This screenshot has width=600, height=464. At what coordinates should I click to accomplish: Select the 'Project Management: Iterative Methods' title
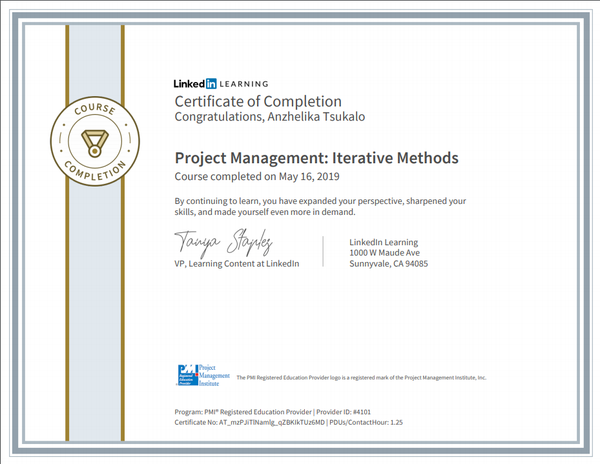(316, 158)
